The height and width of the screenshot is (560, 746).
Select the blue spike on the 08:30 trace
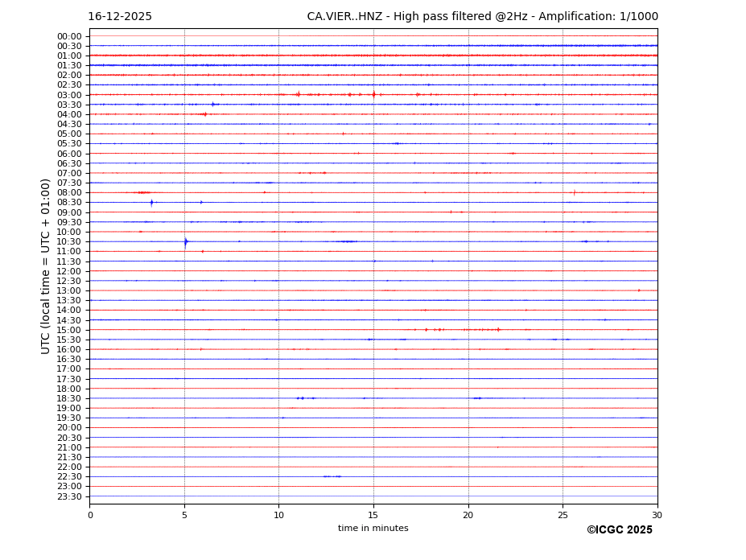(151, 203)
